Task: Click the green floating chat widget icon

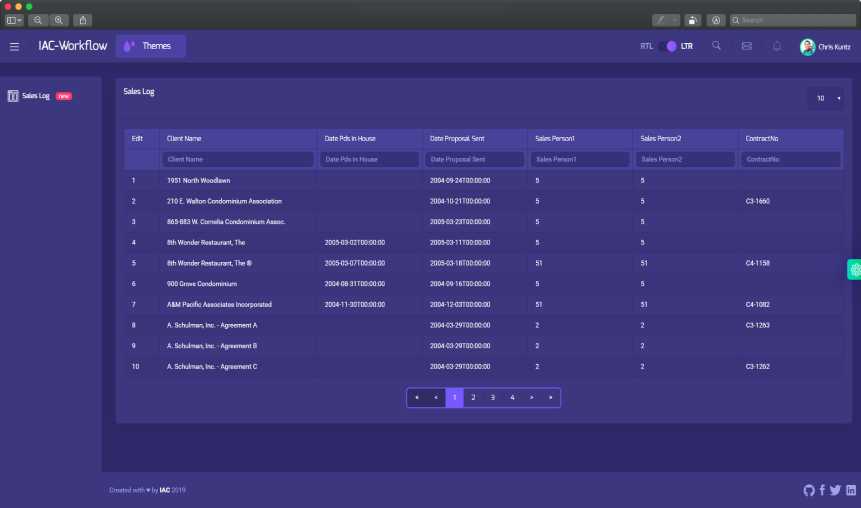Action: [855, 269]
